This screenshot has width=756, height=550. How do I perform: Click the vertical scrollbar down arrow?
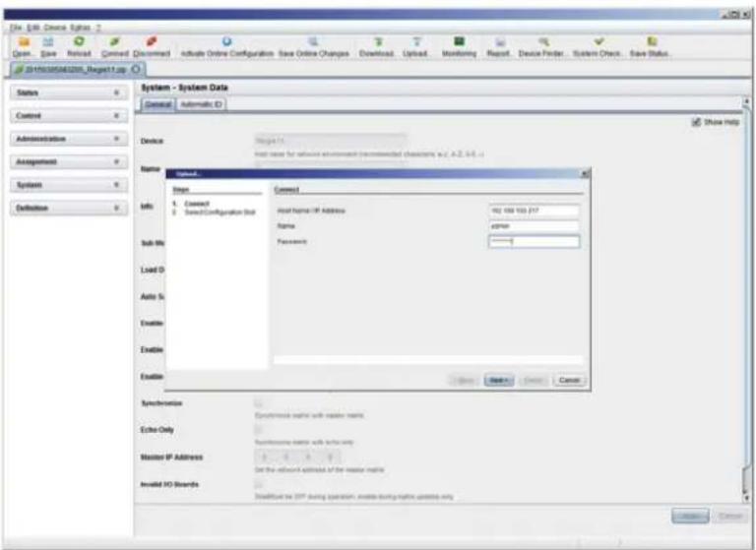click(x=746, y=498)
